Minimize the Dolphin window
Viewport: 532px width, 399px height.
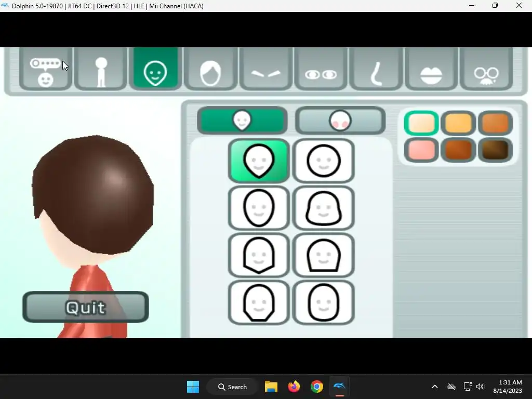(472, 6)
